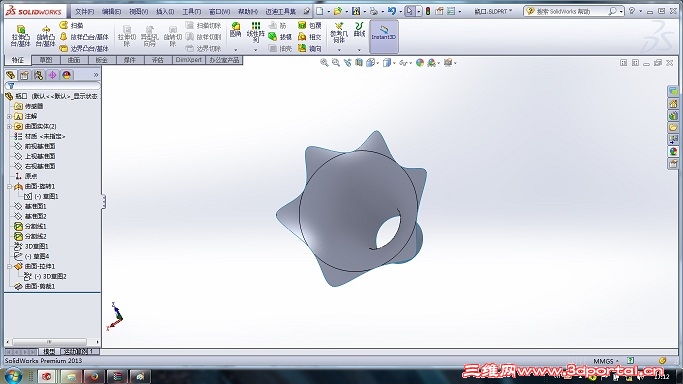Click the feature tree horizontal scrollbar
683x384 pixels.
tap(49, 342)
